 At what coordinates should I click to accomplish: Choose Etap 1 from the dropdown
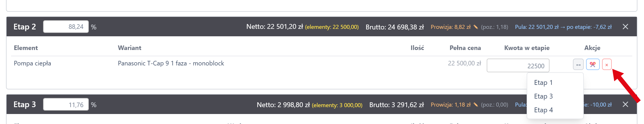click(543, 83)
